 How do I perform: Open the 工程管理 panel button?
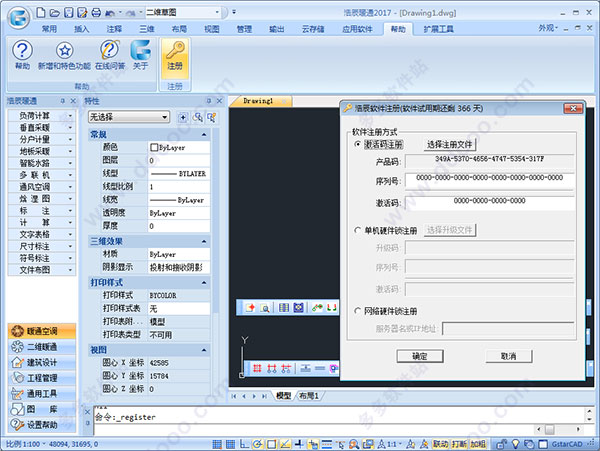click(42, 378)
